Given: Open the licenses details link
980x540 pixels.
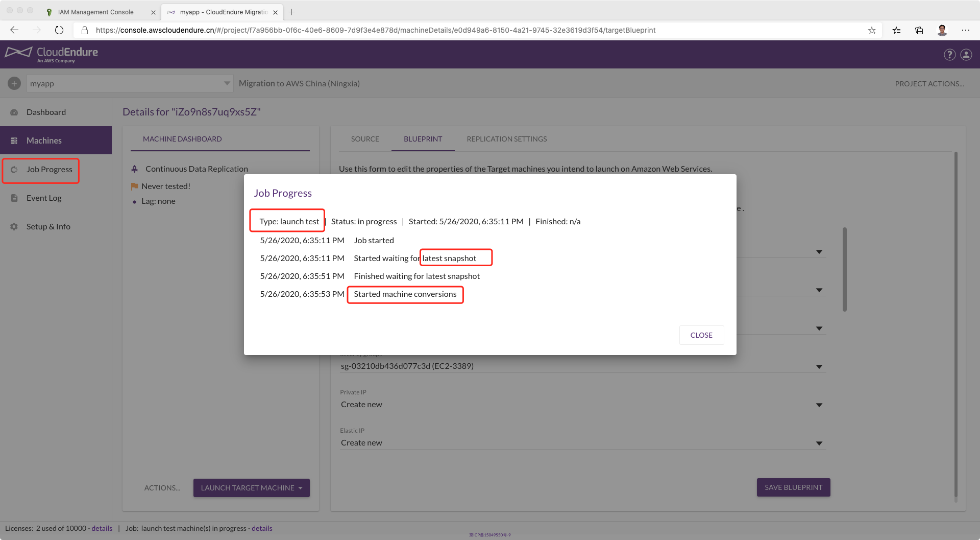Looking at the screenshot, I should point(102,528).
